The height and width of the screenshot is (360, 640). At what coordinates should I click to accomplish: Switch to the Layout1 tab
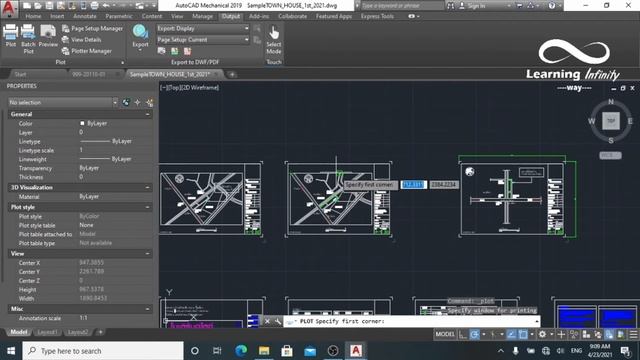coord(47,332)
